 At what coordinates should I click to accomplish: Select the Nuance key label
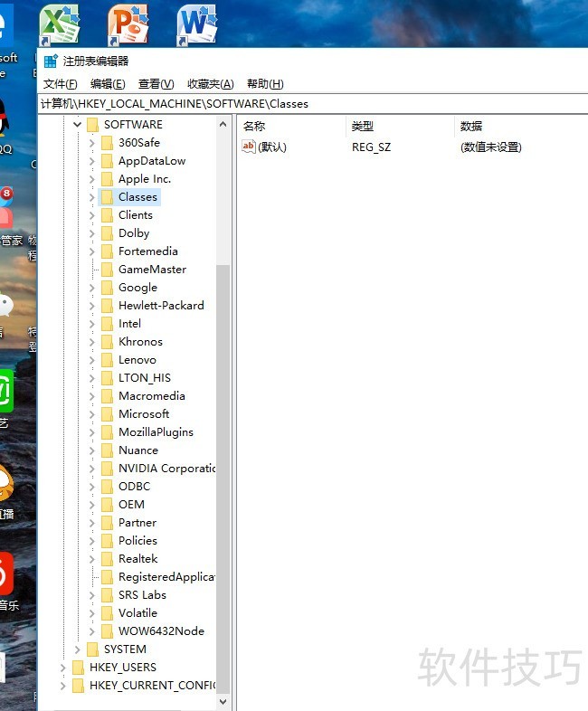click(138, 450)
